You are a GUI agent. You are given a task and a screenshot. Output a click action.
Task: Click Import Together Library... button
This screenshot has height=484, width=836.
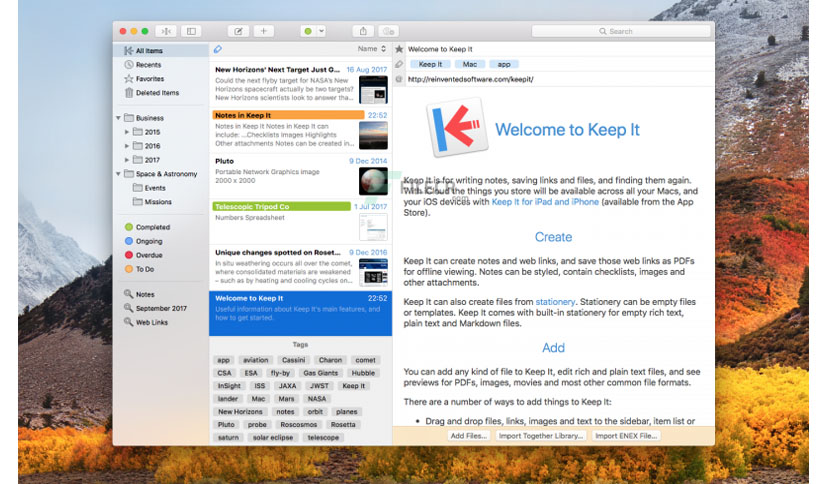point(541,436)
